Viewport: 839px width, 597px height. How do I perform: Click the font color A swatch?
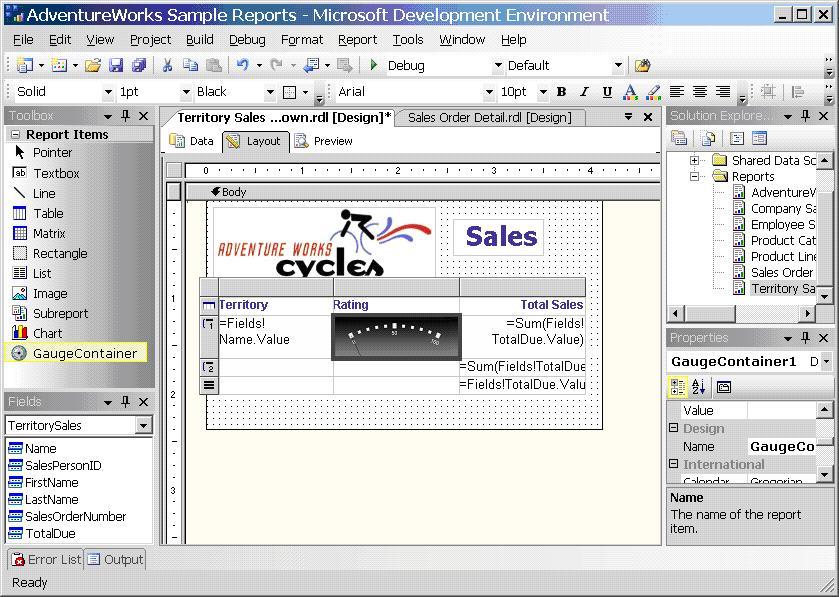630,92
